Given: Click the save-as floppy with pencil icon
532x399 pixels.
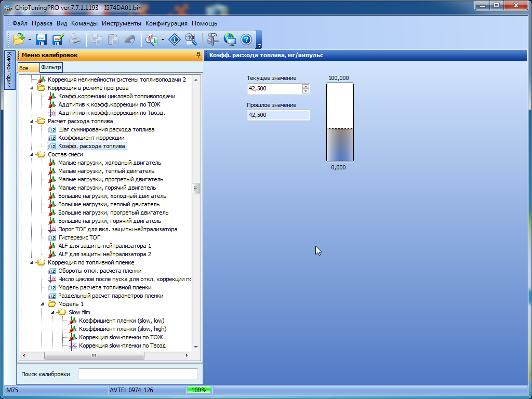Looking at the screenshot, I should [58, 39].
